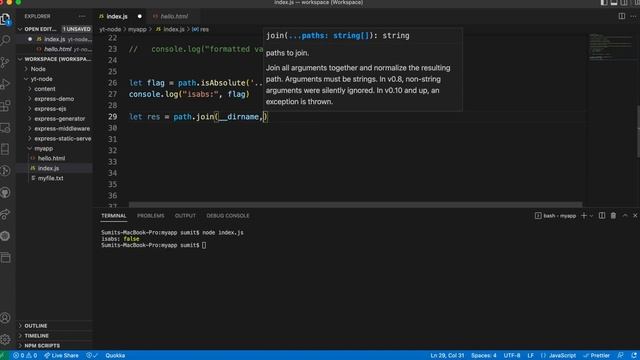Click Prettier in status bar
The image size is (640, 360).
(596, 356)
